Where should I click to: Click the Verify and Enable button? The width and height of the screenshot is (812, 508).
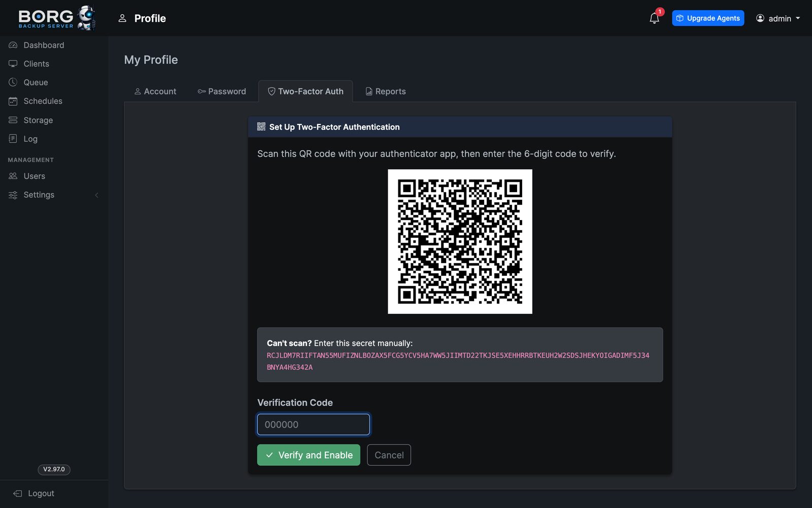tap(309, 455)
